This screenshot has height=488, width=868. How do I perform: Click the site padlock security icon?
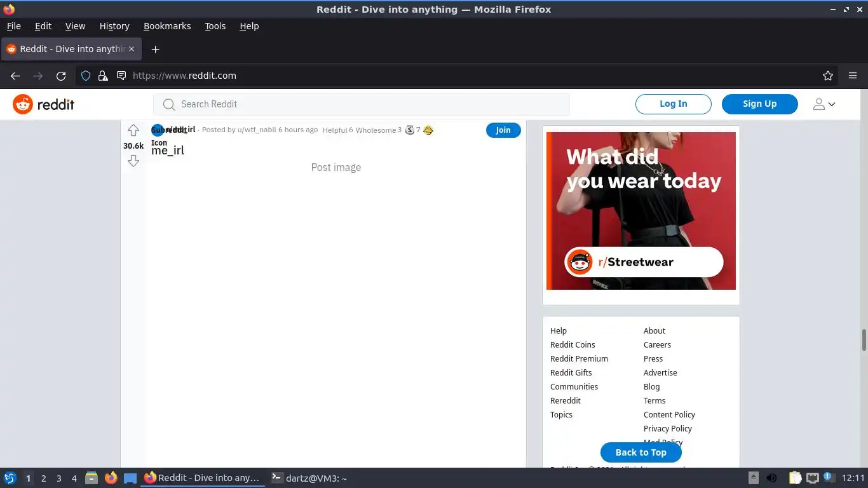[103, 76]
